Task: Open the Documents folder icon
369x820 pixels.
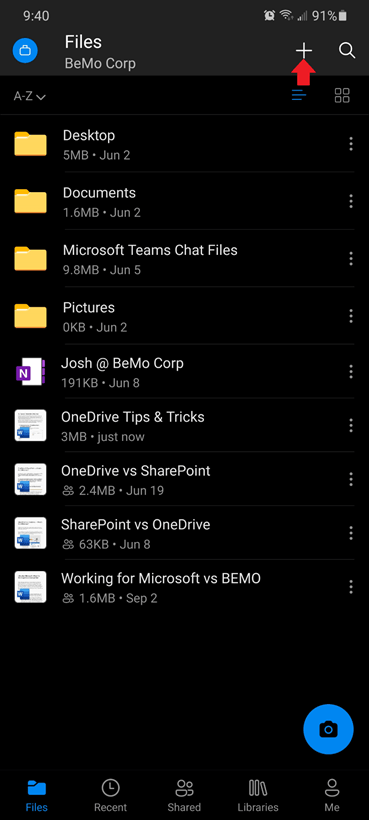Action: click(30, 201)
